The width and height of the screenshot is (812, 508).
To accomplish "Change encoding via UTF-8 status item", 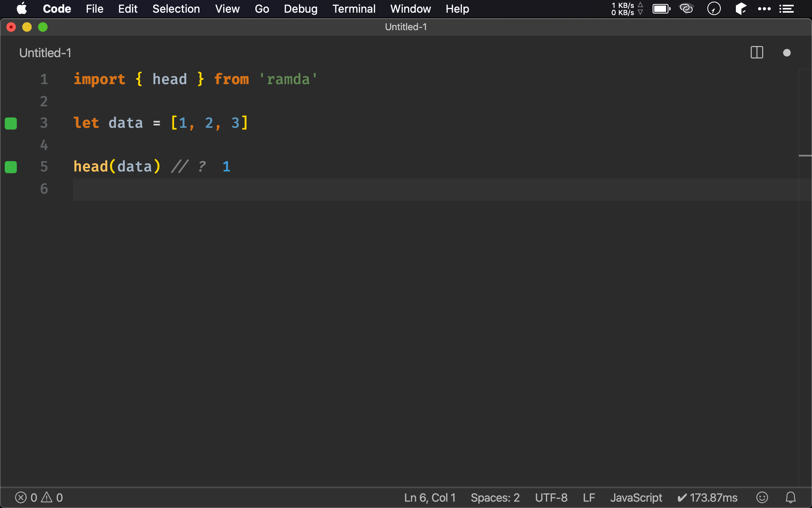I will 551,498.
